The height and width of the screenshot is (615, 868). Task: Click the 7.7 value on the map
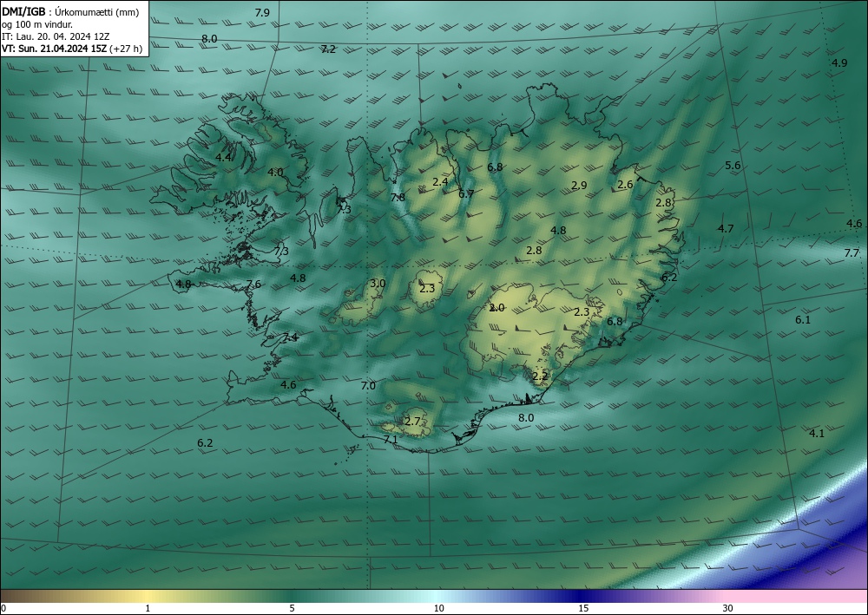852,252
